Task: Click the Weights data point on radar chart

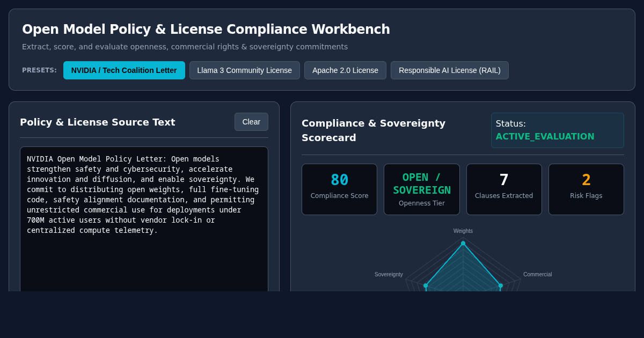Action: coord(463,243)
